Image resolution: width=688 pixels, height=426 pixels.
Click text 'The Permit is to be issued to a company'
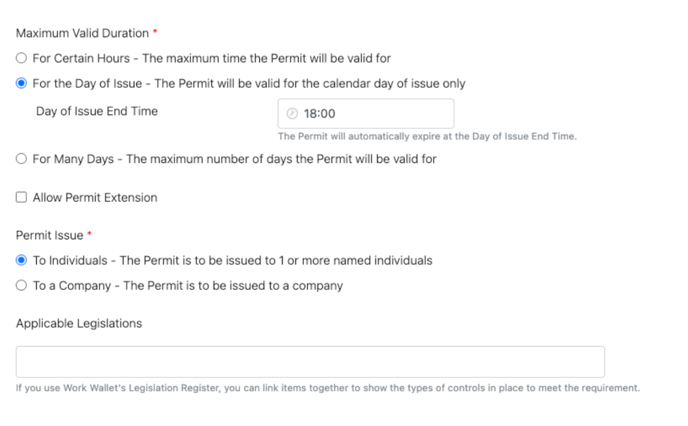(233, 286)
